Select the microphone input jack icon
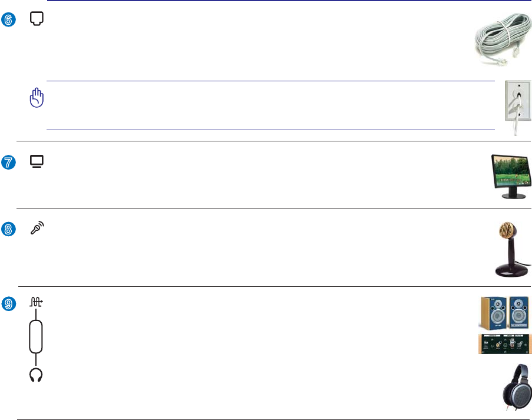This screenshot has height=420, width=532. pyautogui.click(x=37, y=227)
